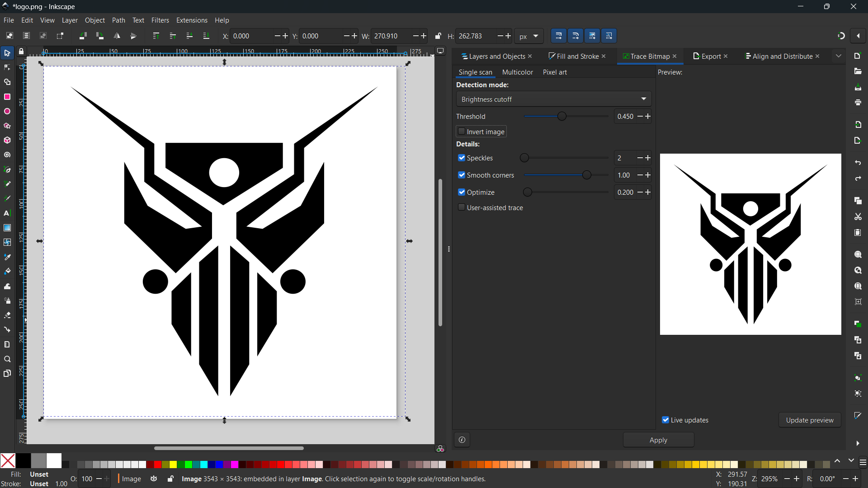The height and width of the screenshot is (488, 868).
Task: Click the Threshold slider handle
Action: [x=562, y=117]
